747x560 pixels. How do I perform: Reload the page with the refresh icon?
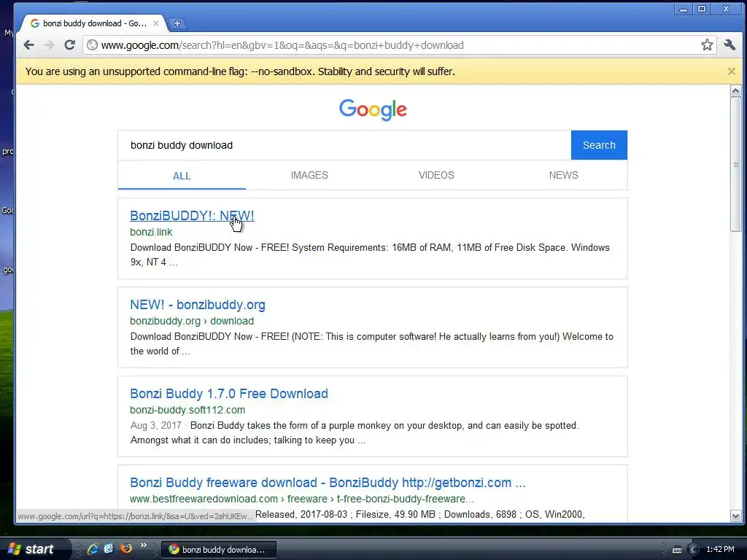(x=69, y=45)
